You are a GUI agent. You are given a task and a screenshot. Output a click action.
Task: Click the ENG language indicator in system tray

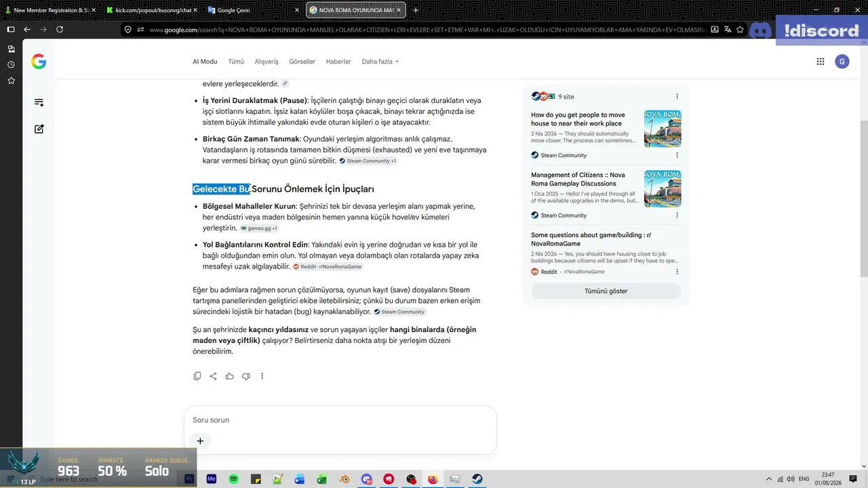click(x=804, y=479)
